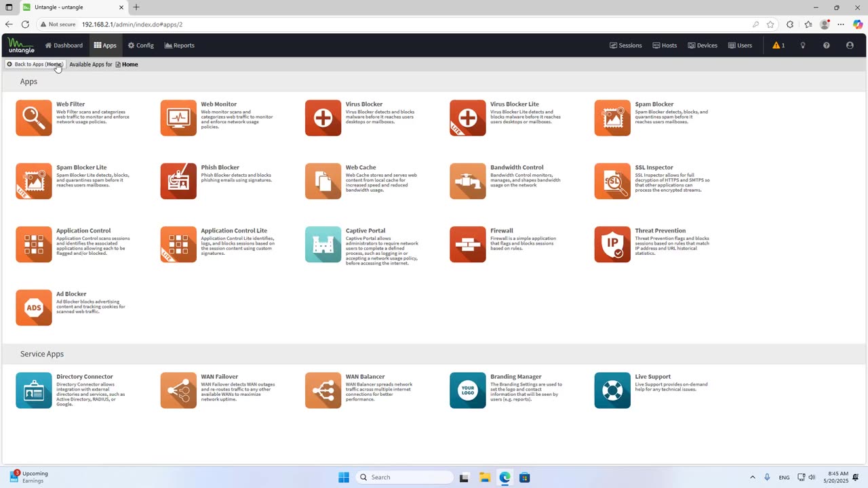
Task: Click the Directory Connector icon
Action: [34, 390]
